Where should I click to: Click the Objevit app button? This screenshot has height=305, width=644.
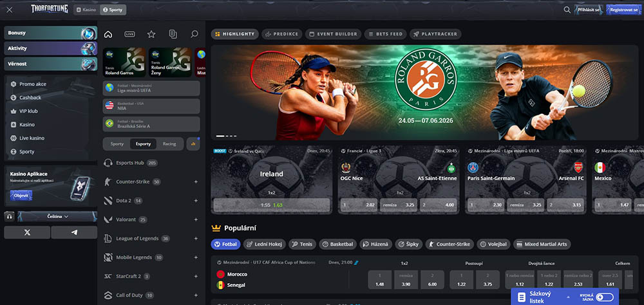click(x=21, y=196)
